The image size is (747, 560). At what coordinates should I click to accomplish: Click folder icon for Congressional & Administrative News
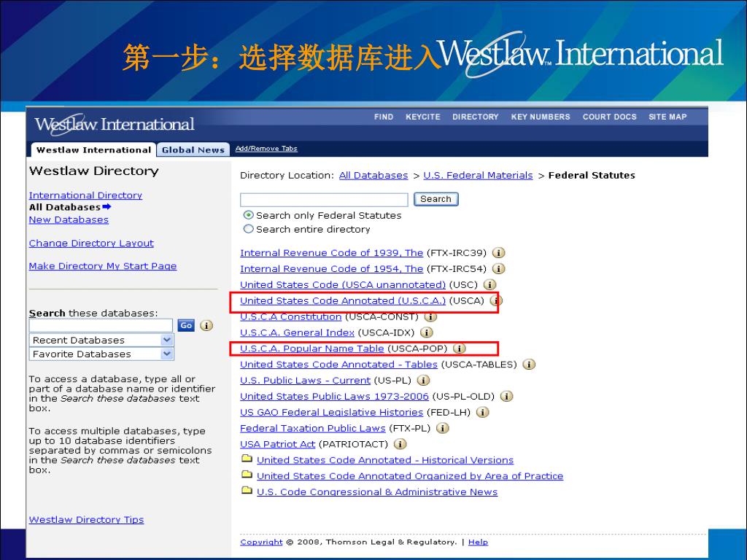click(x=247, y=491)
